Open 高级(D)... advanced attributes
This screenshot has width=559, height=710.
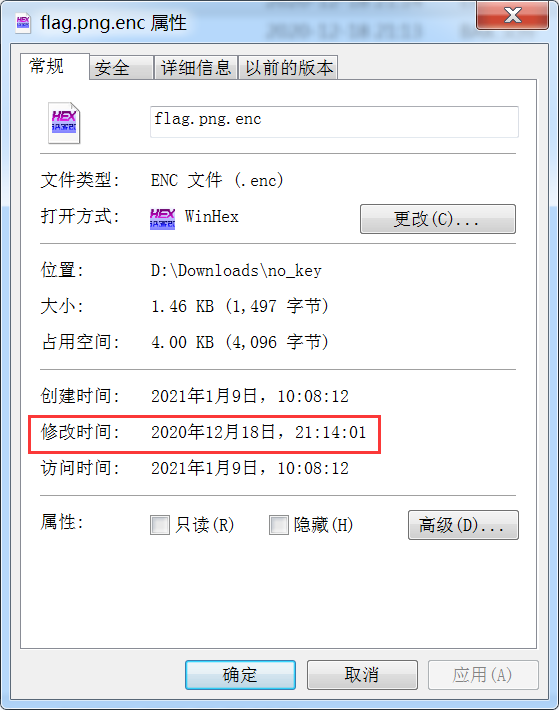pyautogui.click(x=463, y=525)
